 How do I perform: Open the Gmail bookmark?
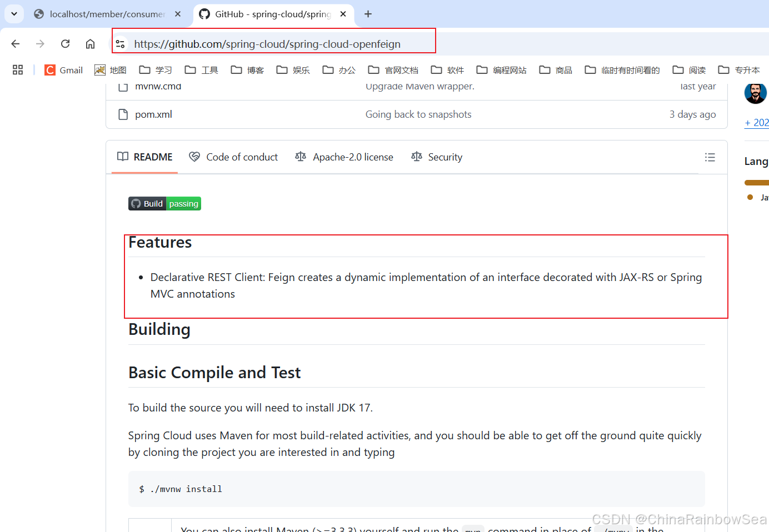pos(64,70)
